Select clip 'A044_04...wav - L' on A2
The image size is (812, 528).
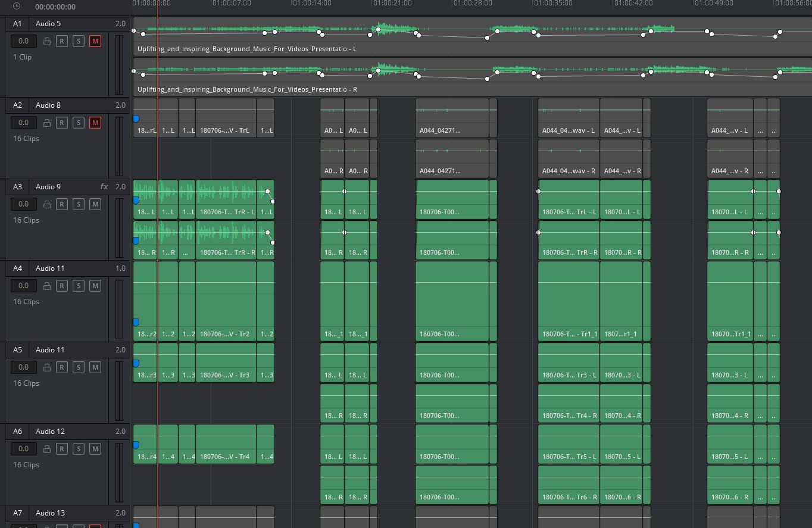point(569,118)
